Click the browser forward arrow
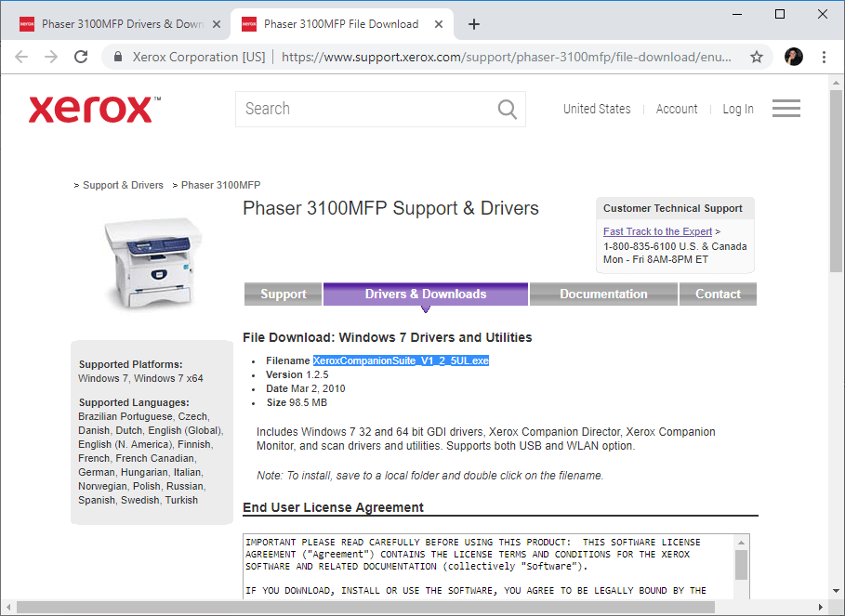Image resolution: width=845 pixels, height=616 pixels. click(51, 57)
